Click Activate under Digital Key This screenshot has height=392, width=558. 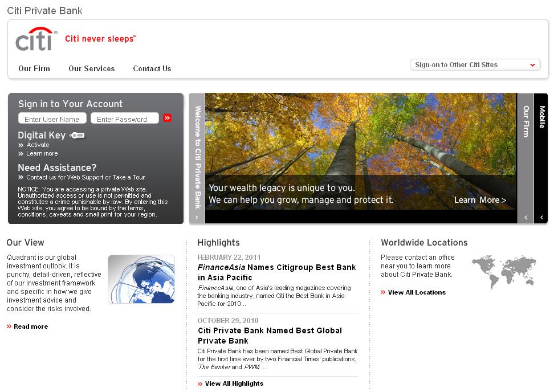pyautogui.click(x=38, y=145)
